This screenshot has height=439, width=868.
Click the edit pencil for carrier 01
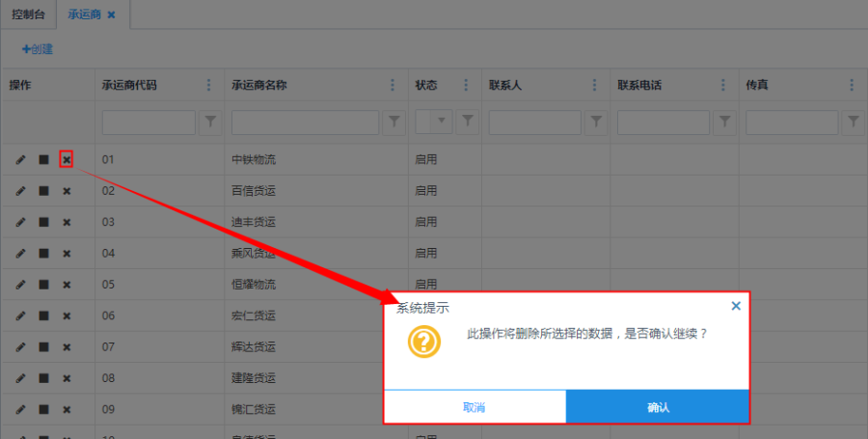point(21,159)
